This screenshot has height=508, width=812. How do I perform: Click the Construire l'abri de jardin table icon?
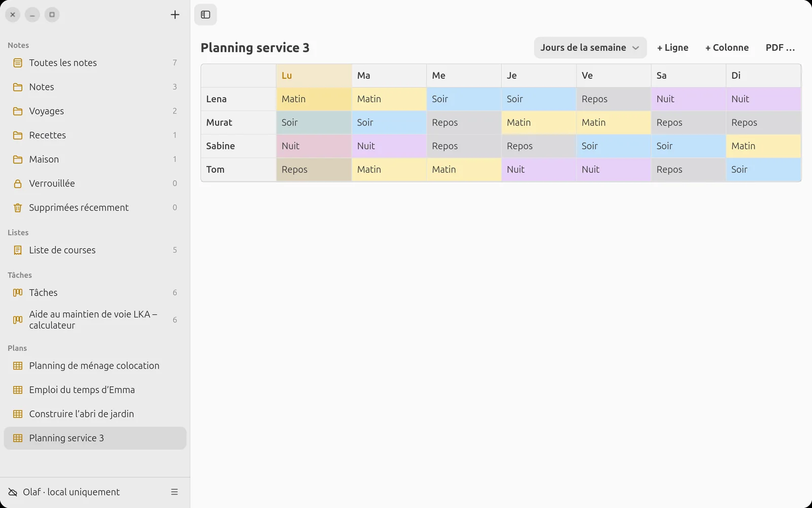tap(18, 414)
